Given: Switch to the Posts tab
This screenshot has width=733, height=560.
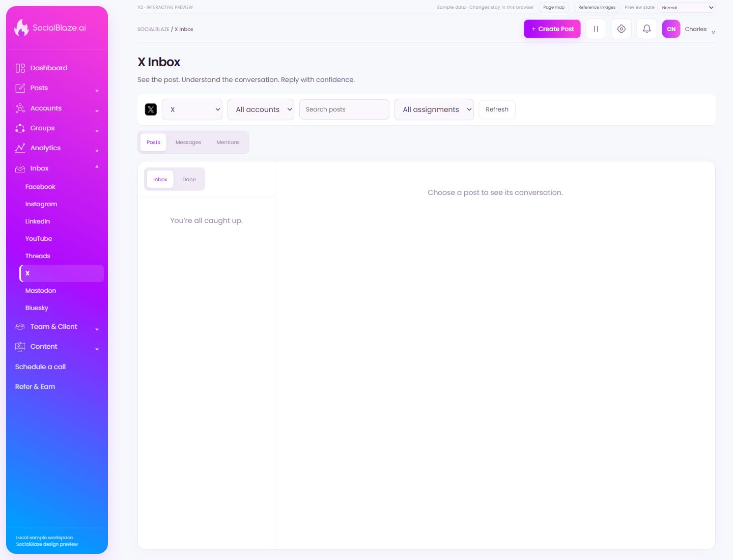Looking at the screenshot, I should point(153,143).
